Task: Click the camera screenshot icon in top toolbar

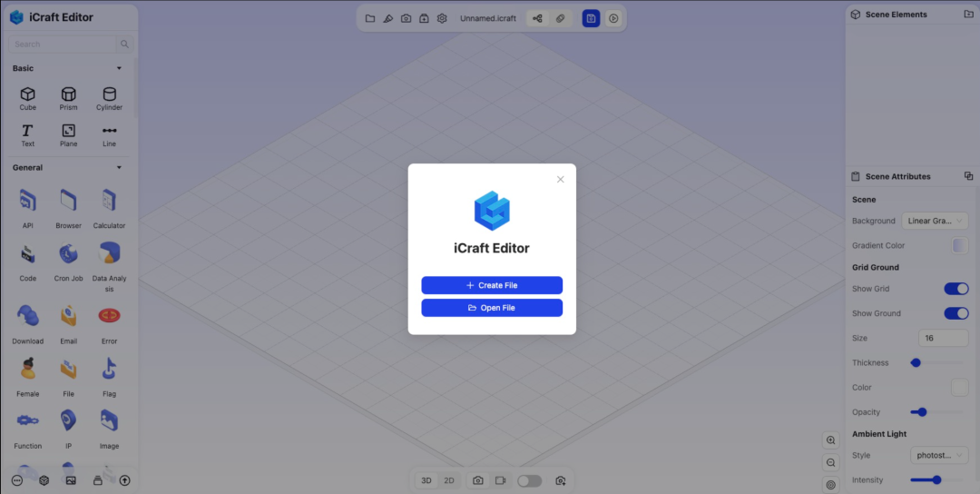Action: [406, 19]
